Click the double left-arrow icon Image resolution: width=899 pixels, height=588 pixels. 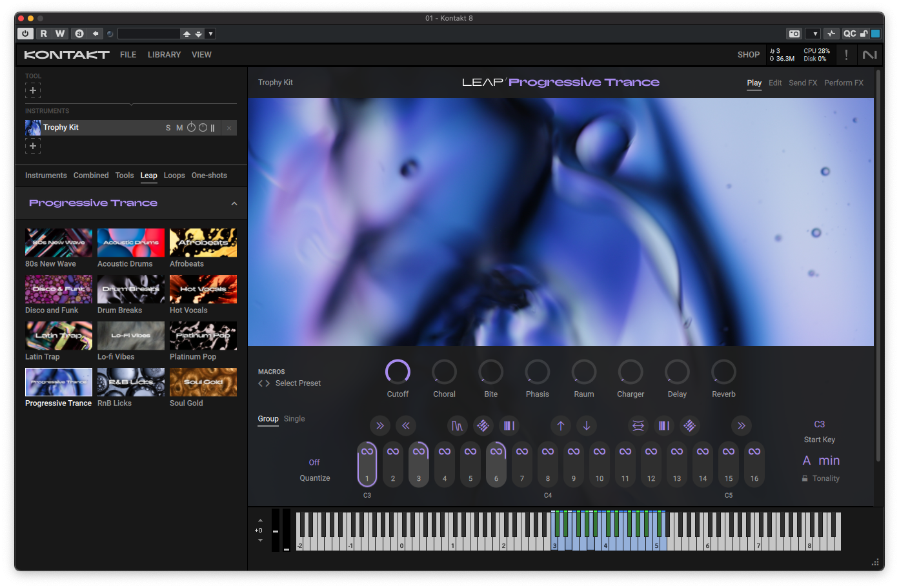click(x=406, y=425)
